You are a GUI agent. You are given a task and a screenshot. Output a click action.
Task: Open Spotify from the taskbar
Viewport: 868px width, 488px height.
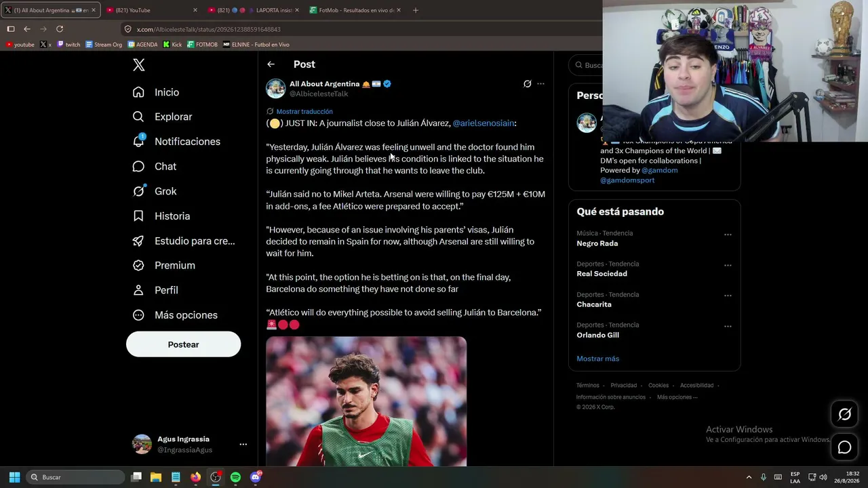pyautogui.click(x=235, y=477)
